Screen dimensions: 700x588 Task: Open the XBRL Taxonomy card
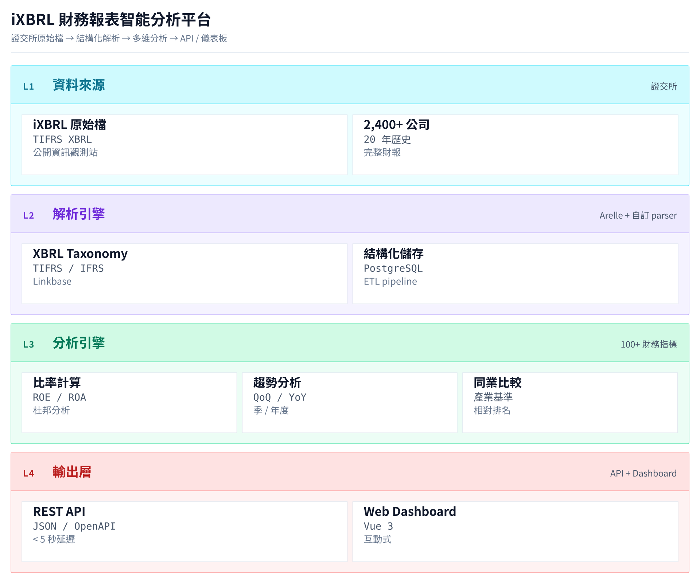click(184, 274)
